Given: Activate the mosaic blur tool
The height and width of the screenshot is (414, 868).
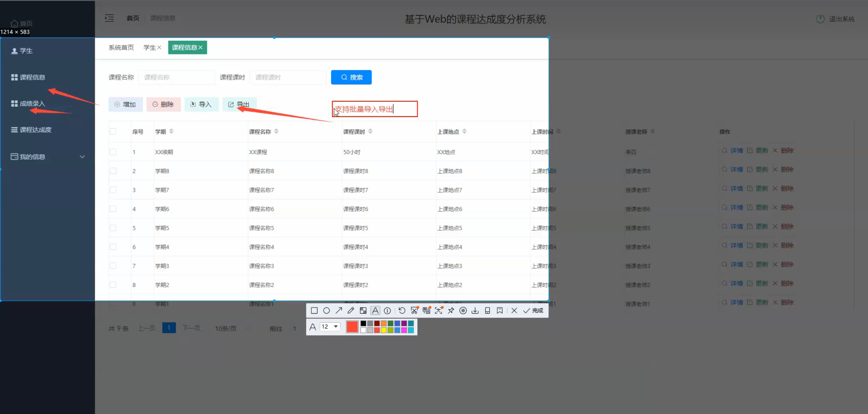Looking at the screenshot, I should tap(363, 311).
